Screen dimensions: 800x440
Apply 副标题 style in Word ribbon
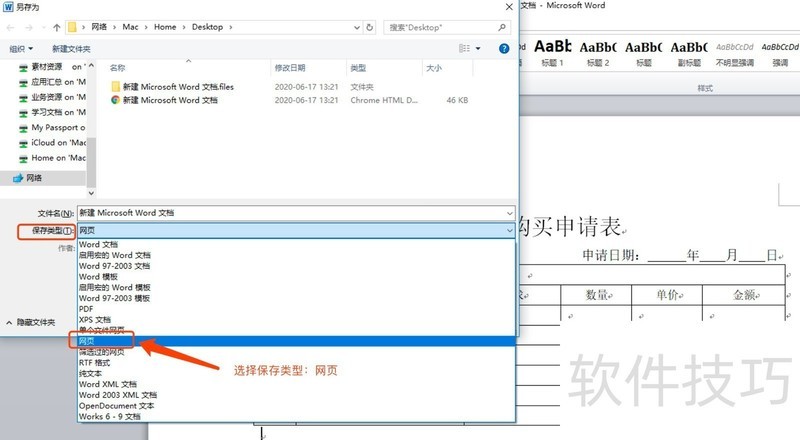[689, 53]
